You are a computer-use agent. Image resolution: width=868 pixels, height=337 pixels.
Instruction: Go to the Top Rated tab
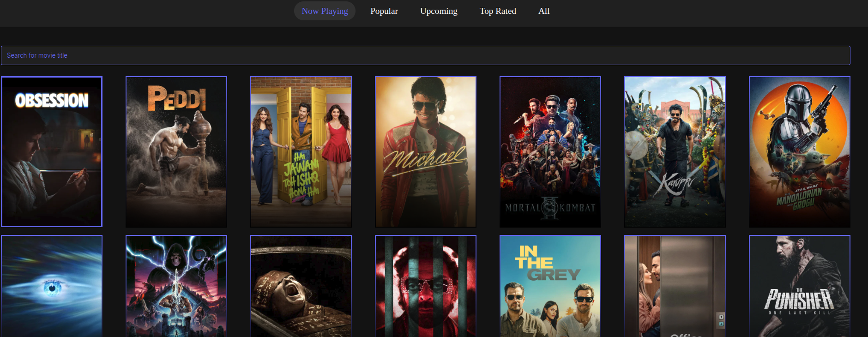(x=498, y=11)
